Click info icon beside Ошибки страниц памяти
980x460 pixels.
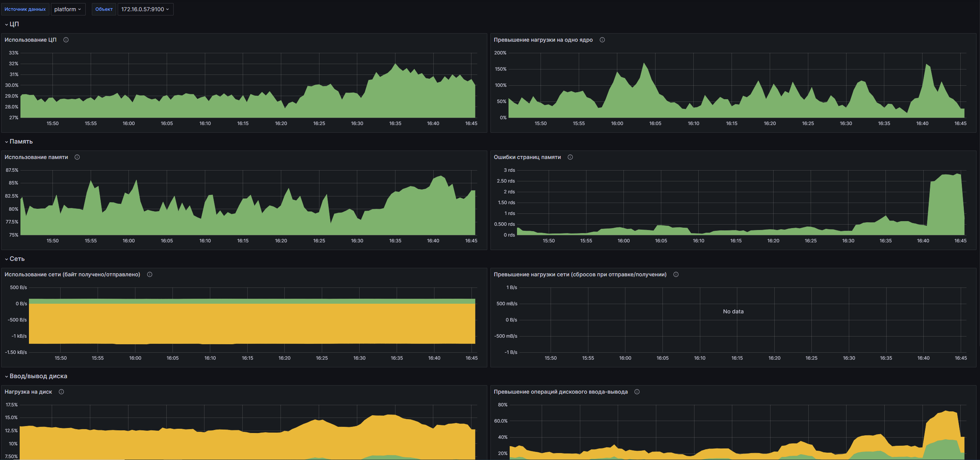[x=570, y=157]
